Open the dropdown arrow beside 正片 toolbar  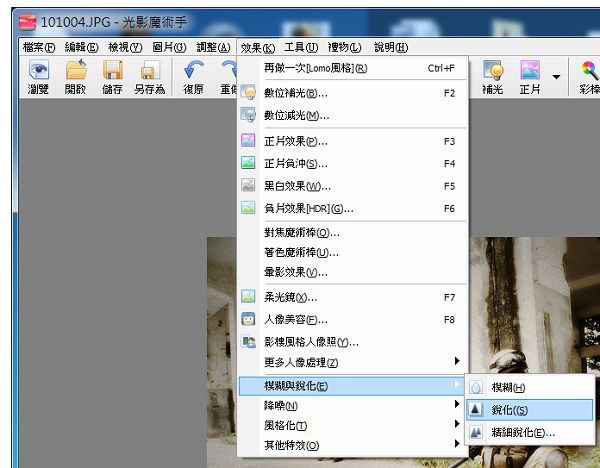tap(556, 77)
